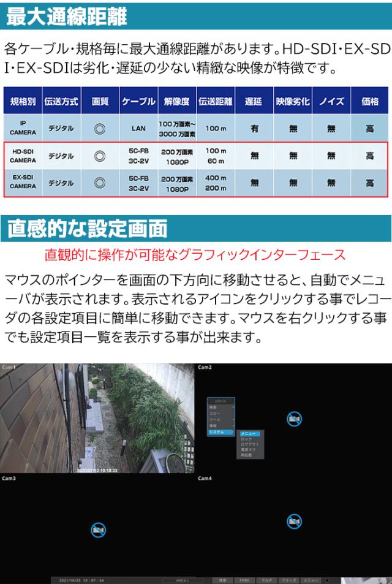Click the double-circle quality icon for IP CAMERA
The image size is (392, 584).
tap(100, 129)
